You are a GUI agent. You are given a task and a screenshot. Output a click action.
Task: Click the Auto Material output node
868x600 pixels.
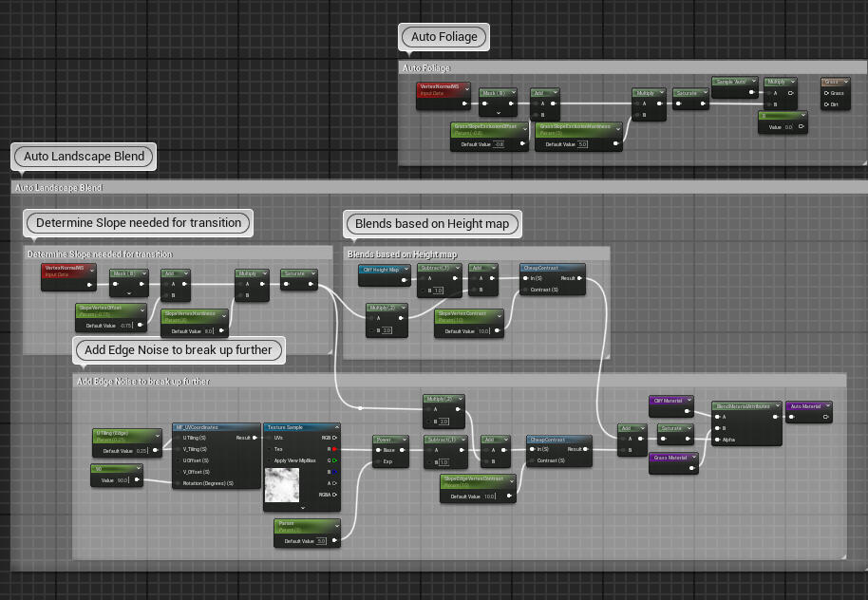tap(807, 405)
